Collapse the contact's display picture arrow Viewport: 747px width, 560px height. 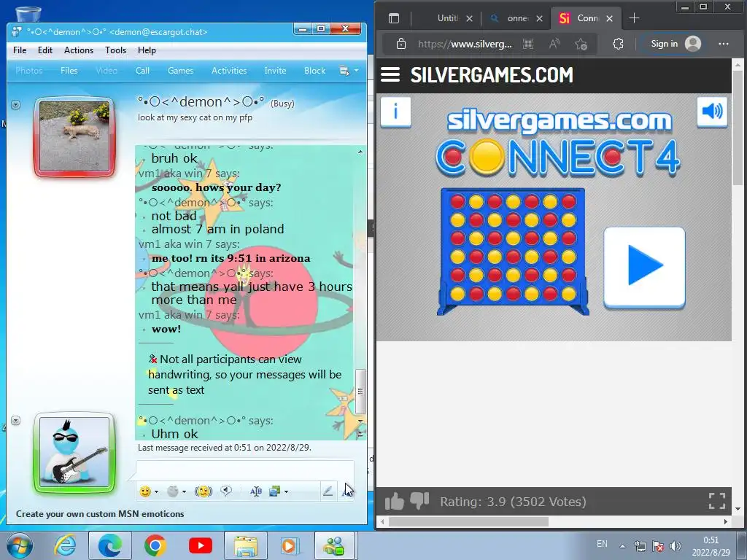click(16, 105)
